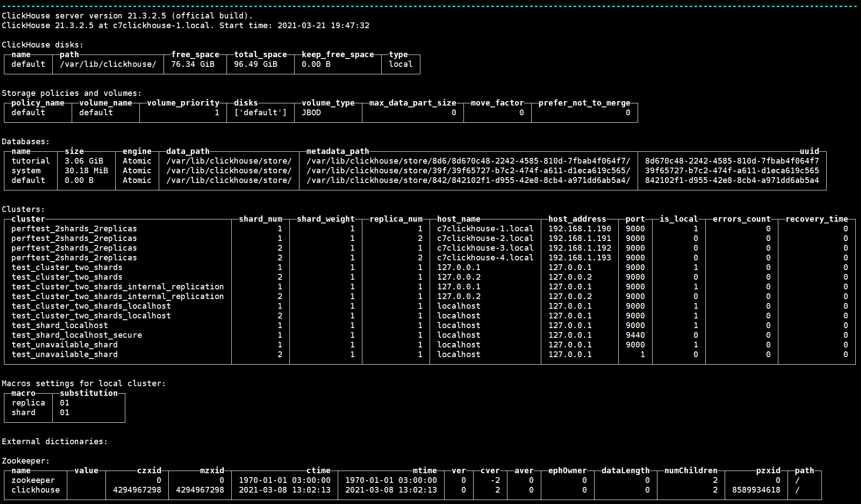Select the ['default'] disks value
The image size is (861, 504).
(x=260, y=113)
